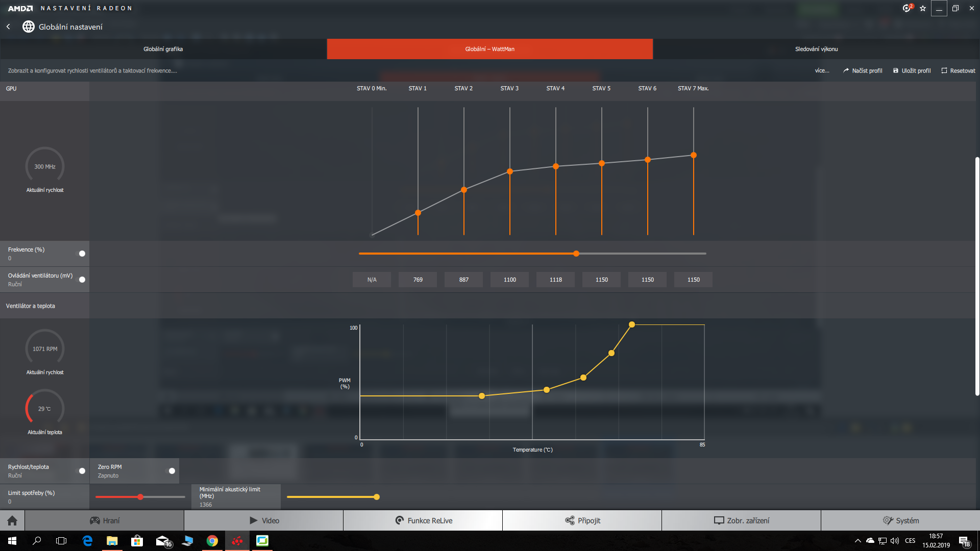Open the Sledování výkonu tab
The image size is (980, 551).
(x=816, y=49)
